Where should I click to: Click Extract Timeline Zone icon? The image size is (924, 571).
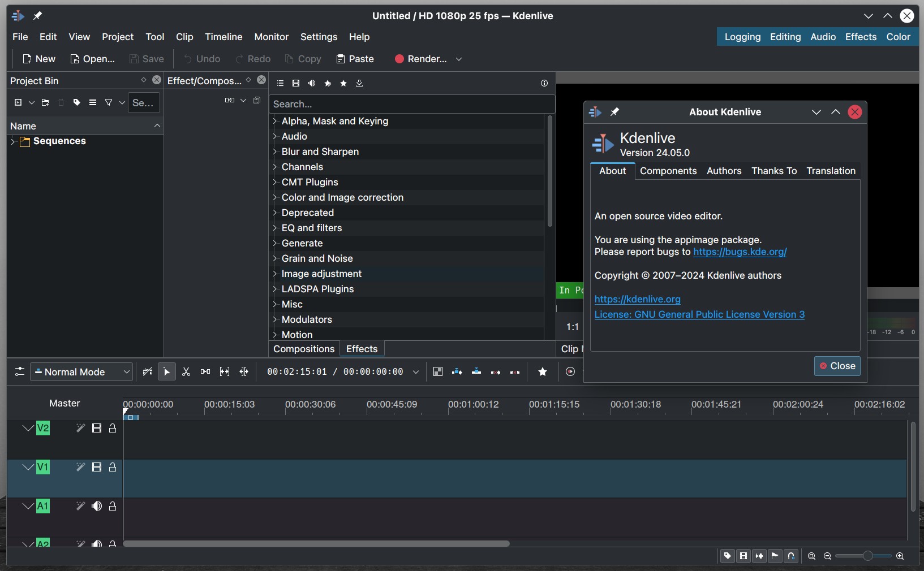tap(496, 371)
